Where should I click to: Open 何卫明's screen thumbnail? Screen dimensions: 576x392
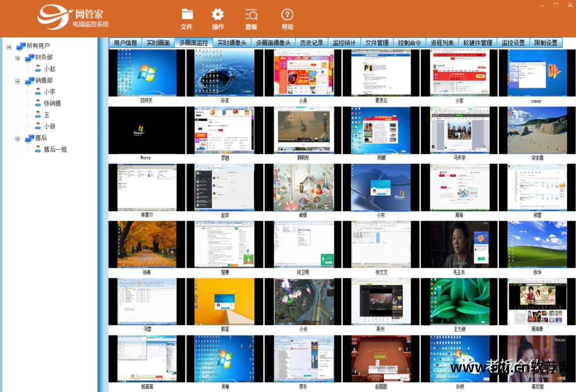click(x=303, y=244)
